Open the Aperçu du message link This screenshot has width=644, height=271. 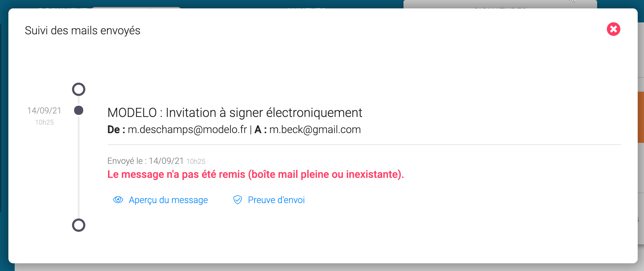point(168,200)
